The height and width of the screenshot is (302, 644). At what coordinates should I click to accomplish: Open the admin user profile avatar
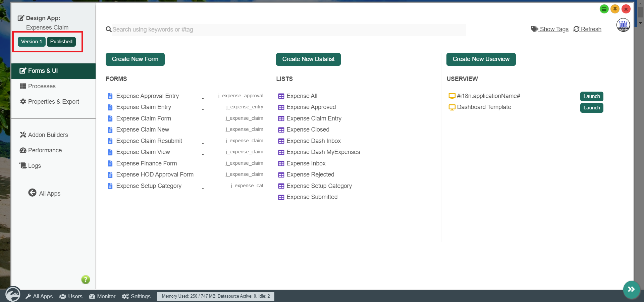tap(623, 25)
